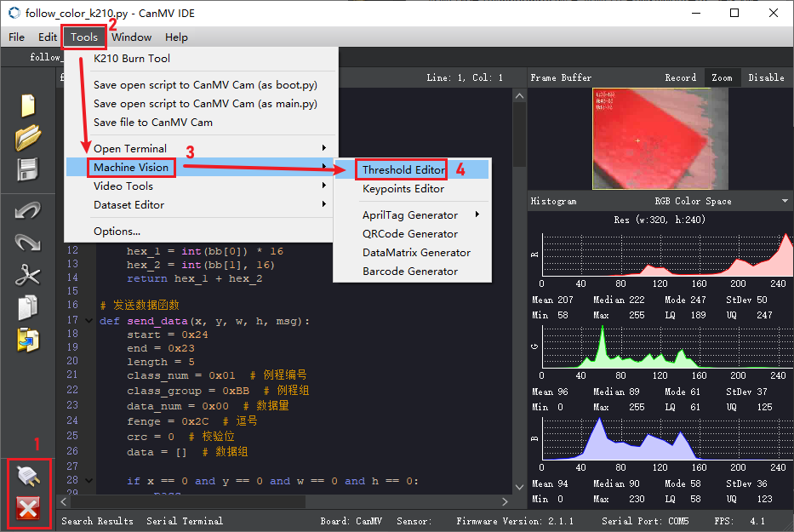The height and width of the screenshot is (532, 794).
Task: Open the Window menu
Action: point(132,37)
